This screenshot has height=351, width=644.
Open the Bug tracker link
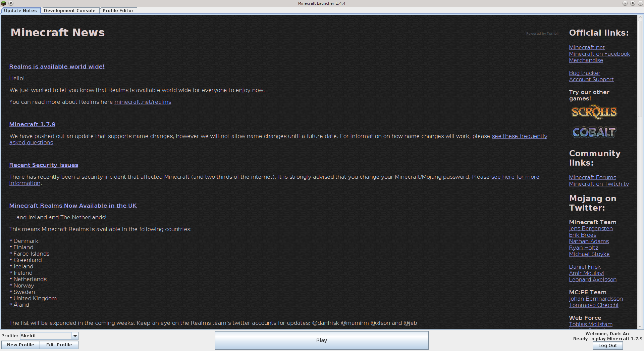click(x=585, y=73)
